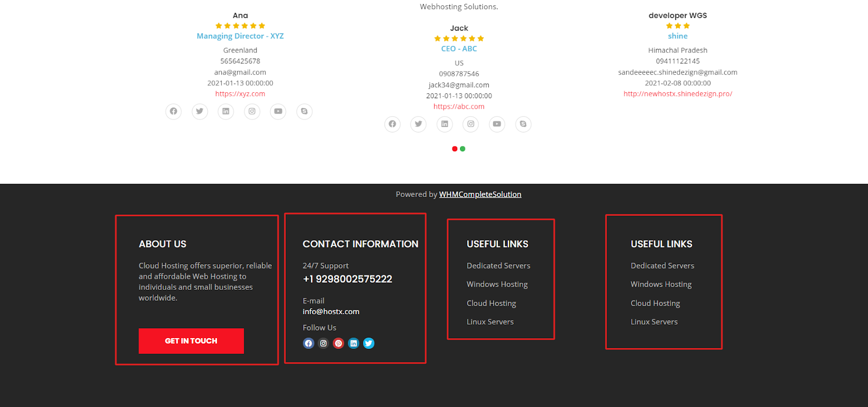Open Skype icon under Jack's testimonial
Screen dimensions: 868x407
pos(523,124)
